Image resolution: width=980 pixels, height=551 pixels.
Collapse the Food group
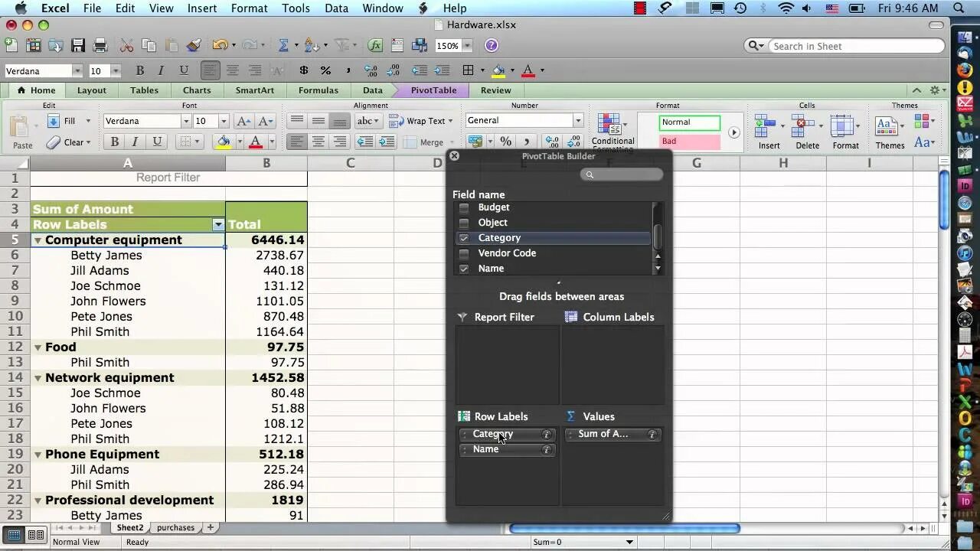coord(38,347)
